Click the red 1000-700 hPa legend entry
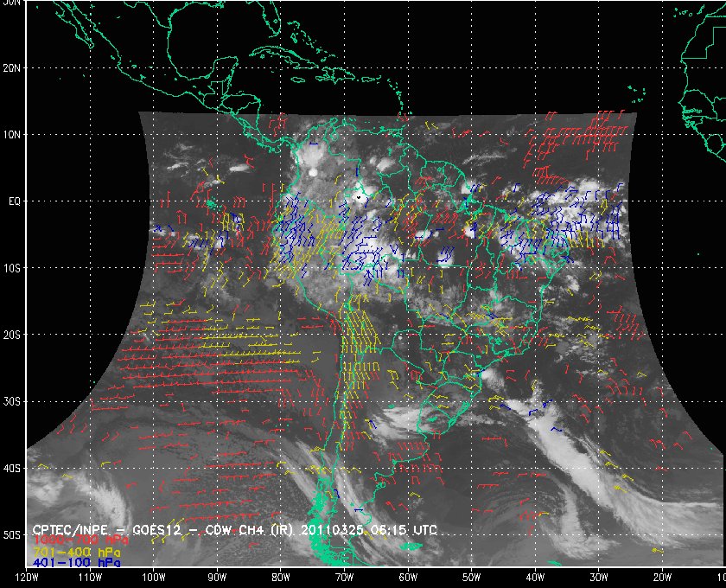The image size is (726, 588). 80,540
